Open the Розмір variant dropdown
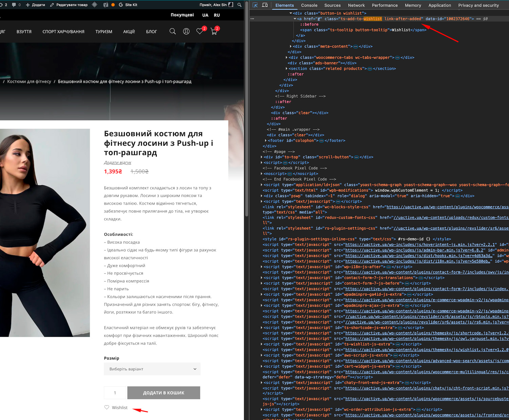 click(x=152, y=369)
